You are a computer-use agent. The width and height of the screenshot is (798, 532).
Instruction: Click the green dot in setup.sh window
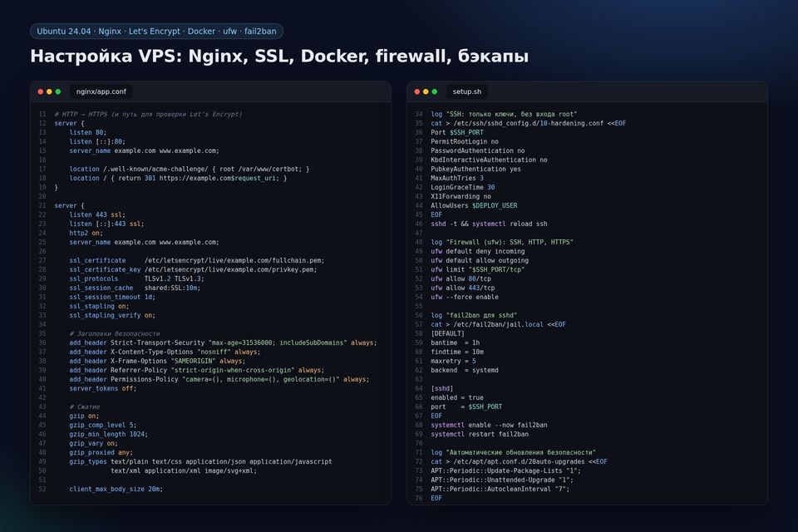pos(435,91)
